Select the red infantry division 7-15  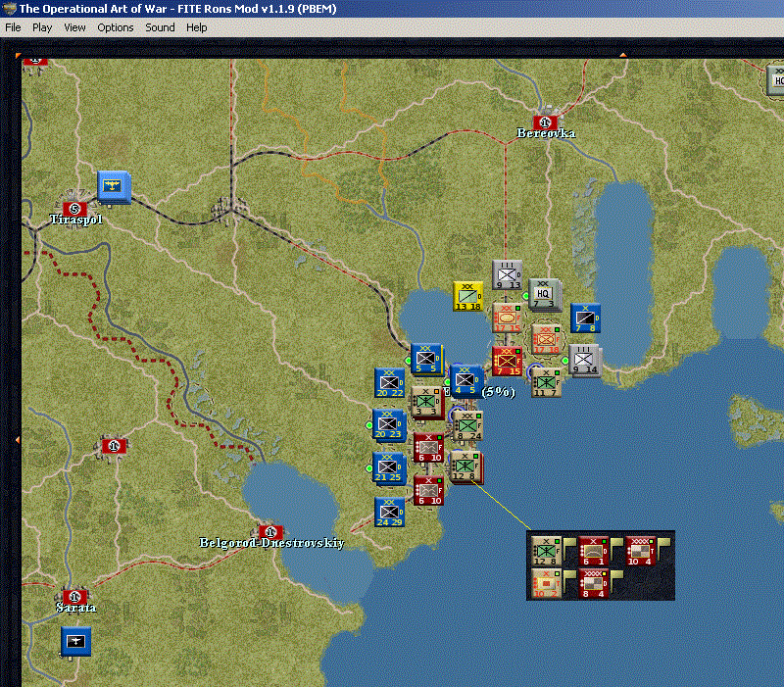coord(507,361)
